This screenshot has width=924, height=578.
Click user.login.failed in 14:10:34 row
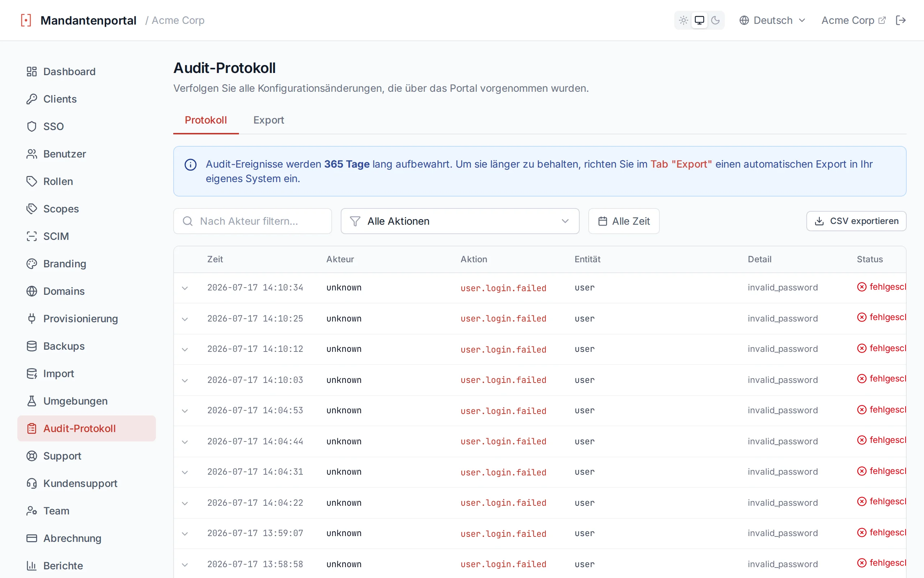pyautogui.click(x=503, y=288)
